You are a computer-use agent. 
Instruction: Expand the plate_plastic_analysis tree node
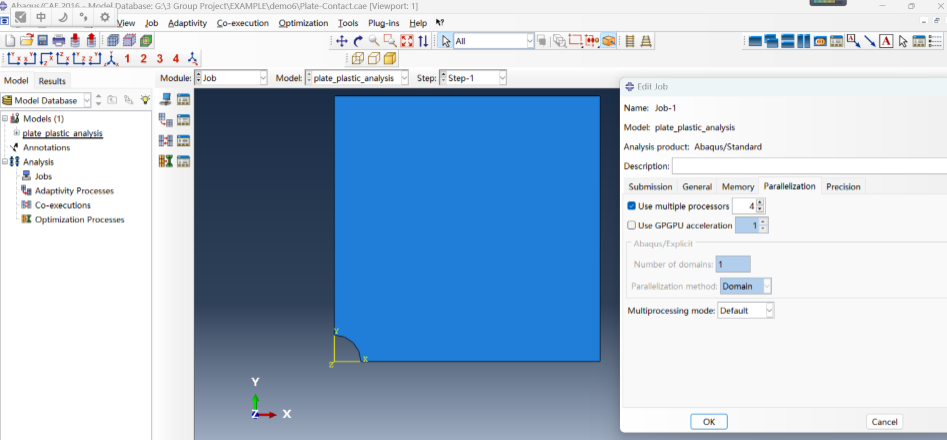coord(16,133)
